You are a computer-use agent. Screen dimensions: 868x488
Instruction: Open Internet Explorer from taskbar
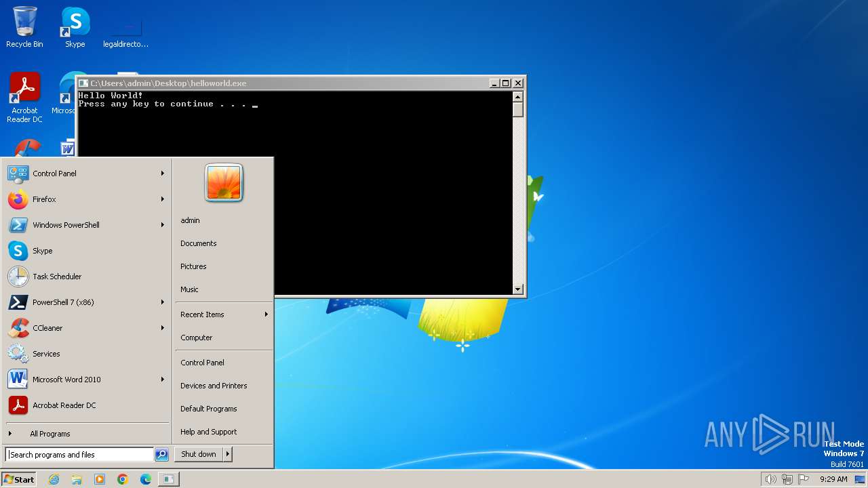(54, 479)
